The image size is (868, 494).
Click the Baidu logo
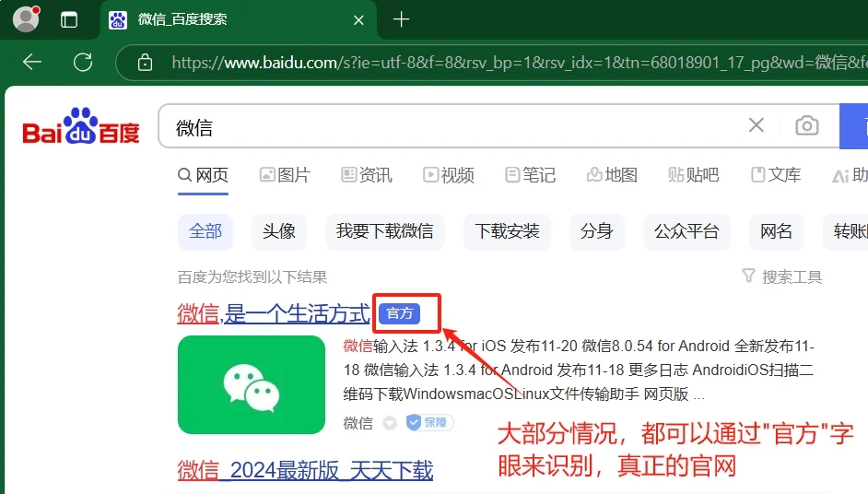pyautogui.click(x=81, y=126)
